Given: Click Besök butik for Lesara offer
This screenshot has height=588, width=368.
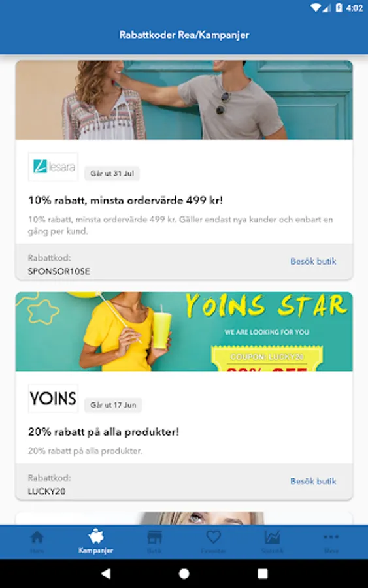Looking at the screenshot, I should click(313, 261).
